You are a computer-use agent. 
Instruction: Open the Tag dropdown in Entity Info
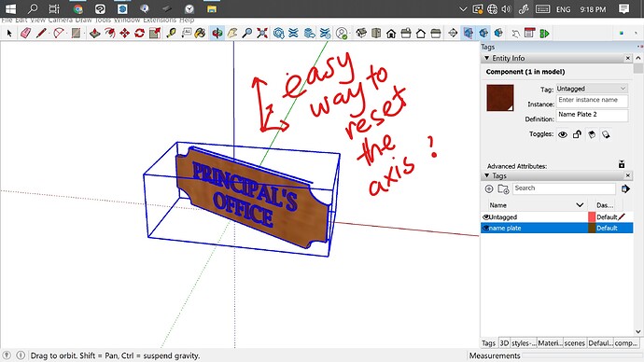(x=592, y=89)
